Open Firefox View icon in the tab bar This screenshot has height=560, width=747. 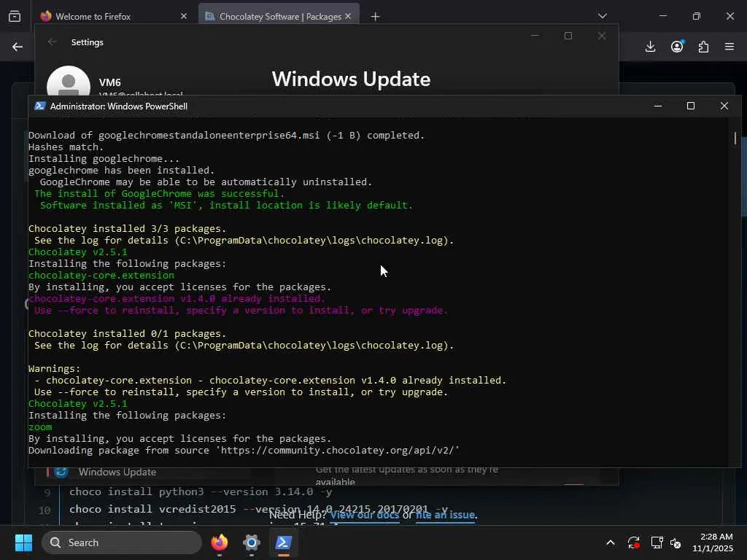(15, 16)
